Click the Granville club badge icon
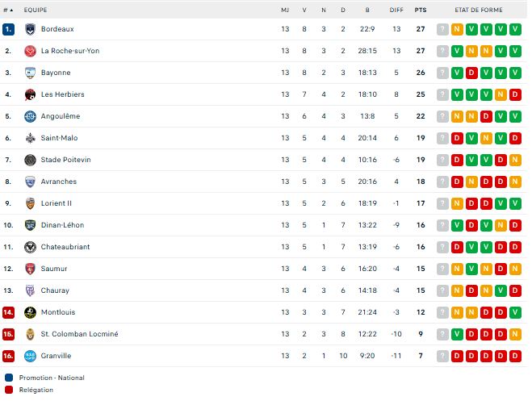Viewport: 532px width, 401px height. pos(30,356)
